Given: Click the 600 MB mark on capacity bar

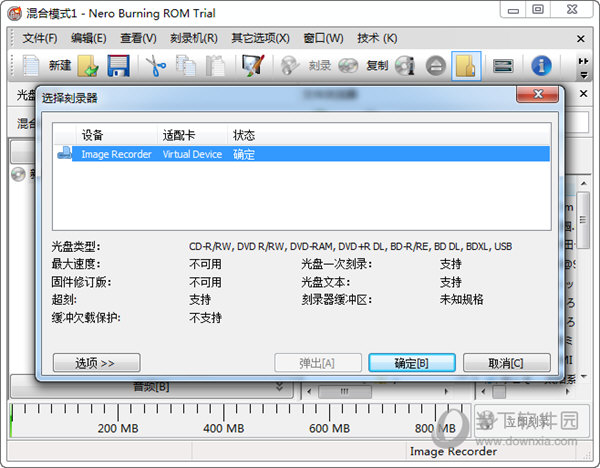Looking at the screenshot, I should tap(329, 428).
